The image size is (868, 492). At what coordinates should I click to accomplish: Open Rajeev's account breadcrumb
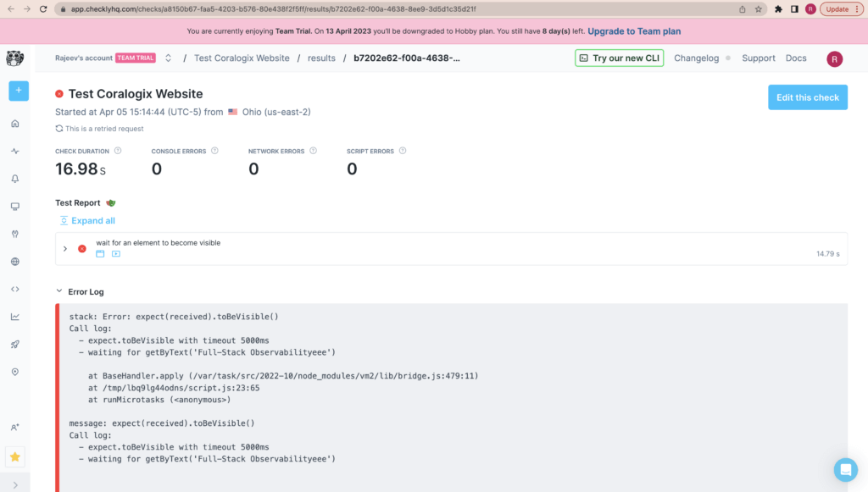(84, 58)
